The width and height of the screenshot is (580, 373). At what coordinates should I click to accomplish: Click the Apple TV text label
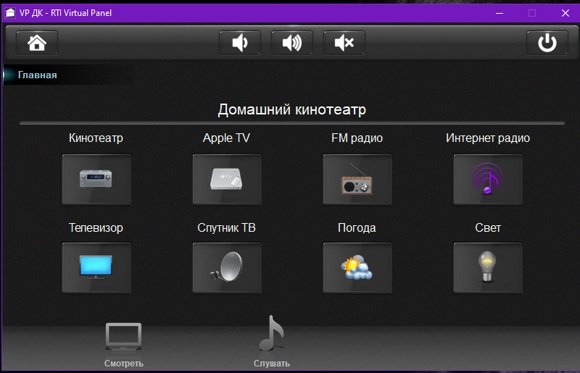[x=226, y=138]
